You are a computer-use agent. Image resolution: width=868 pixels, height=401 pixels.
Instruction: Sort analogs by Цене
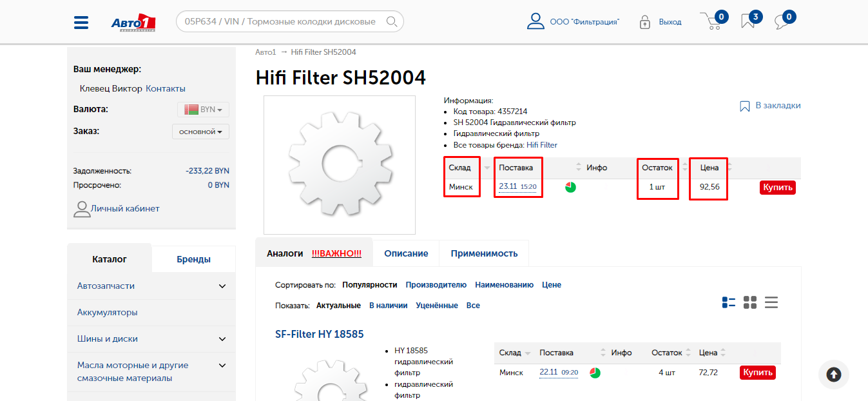click(552, 285)
